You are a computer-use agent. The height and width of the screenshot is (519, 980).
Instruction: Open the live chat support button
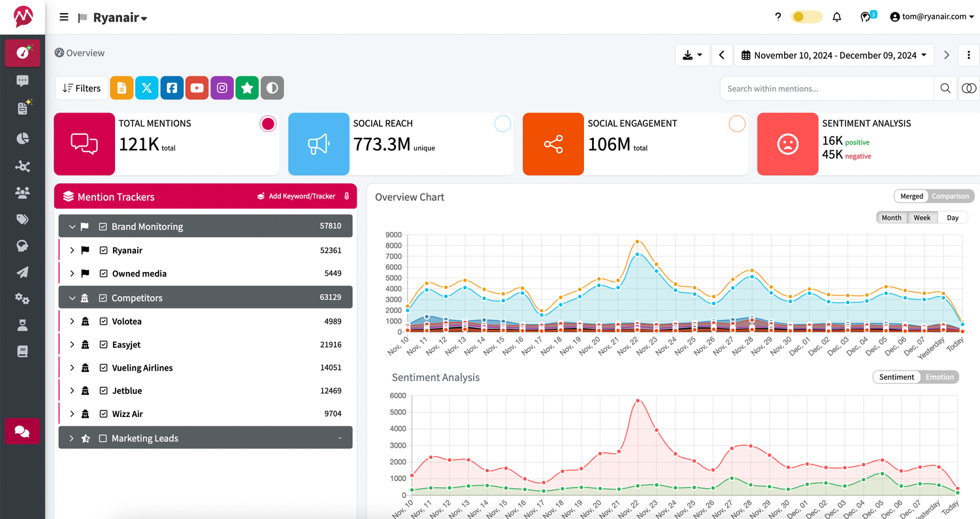point(23,431)
